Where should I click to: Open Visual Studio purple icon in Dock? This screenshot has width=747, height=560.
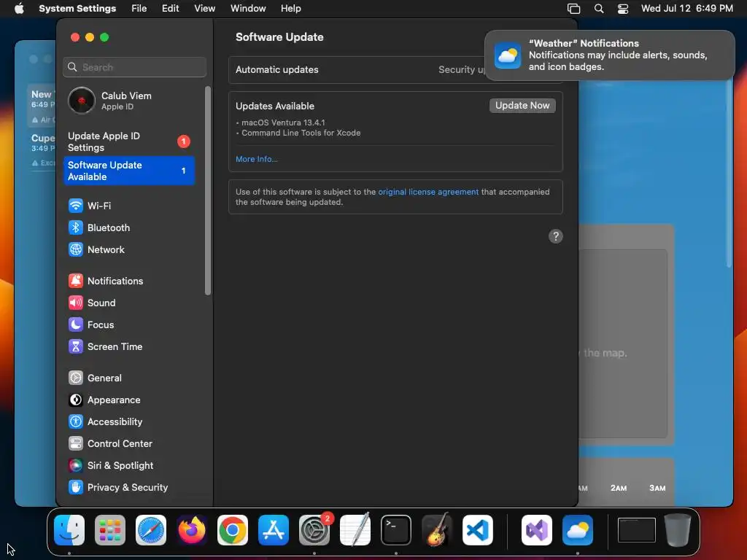[537, 530]
